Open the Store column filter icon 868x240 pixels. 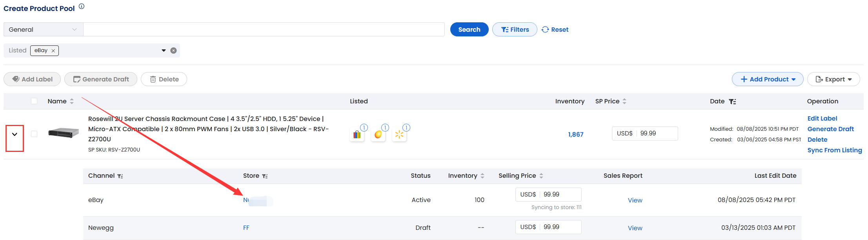pos(265,176)
